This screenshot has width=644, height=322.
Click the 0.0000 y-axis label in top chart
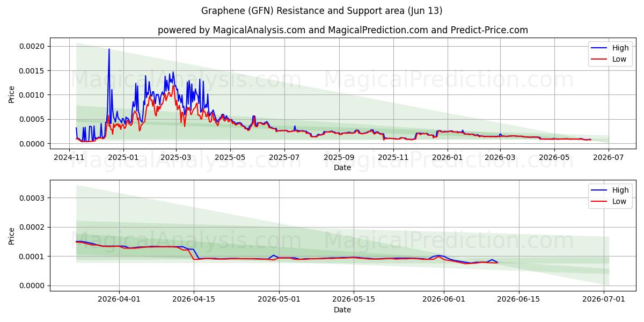32,144
